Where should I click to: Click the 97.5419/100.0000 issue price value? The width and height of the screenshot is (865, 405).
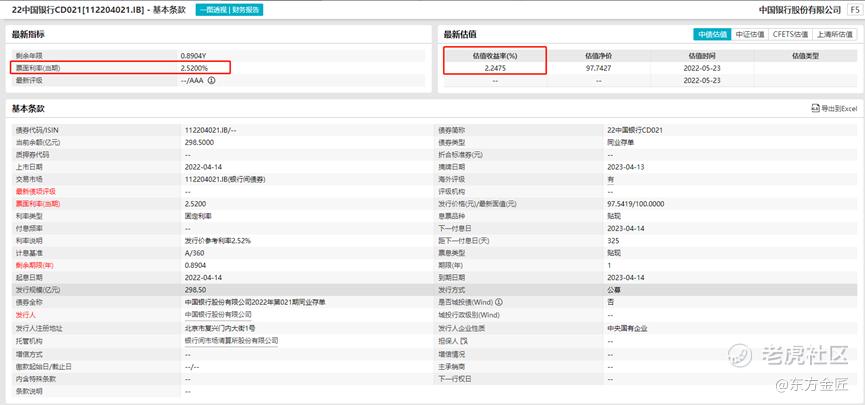coord(636,204)
